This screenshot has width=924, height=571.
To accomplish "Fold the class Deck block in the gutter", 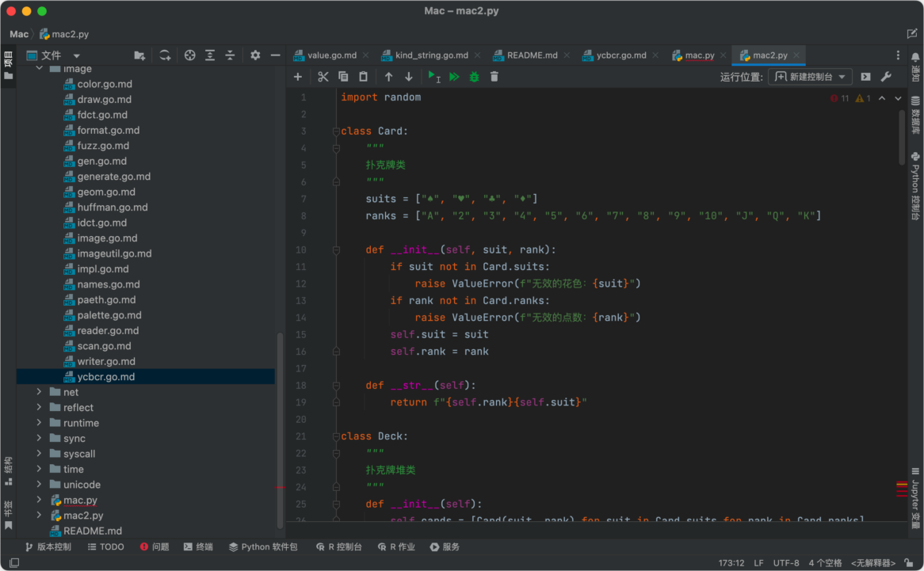I will 336,436.
